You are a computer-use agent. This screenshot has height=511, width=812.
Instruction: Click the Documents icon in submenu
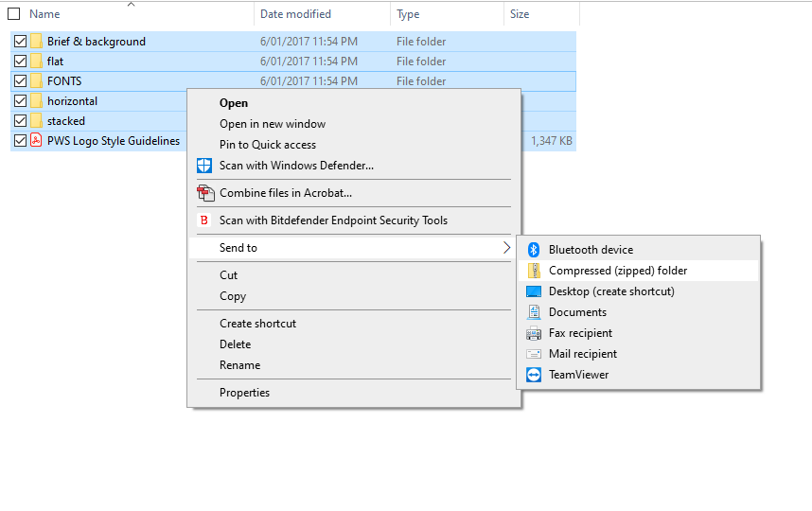coord(534,312)
